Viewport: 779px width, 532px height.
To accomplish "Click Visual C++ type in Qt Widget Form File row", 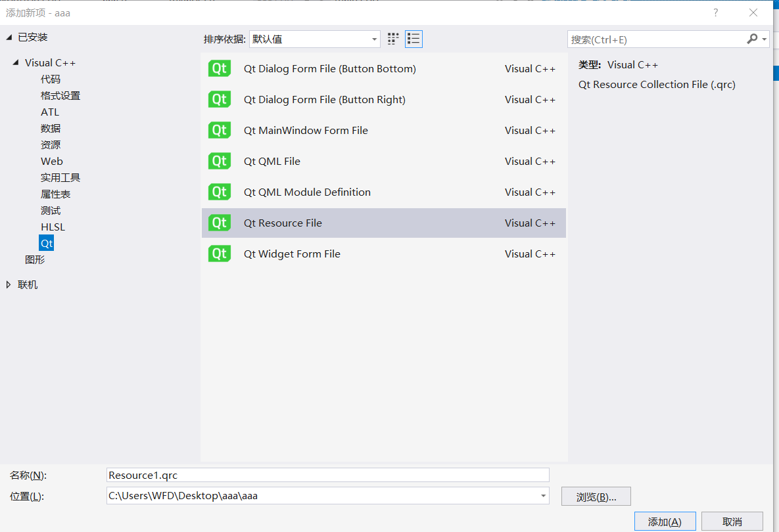I will pyautogui.click(x=530, y=254).
